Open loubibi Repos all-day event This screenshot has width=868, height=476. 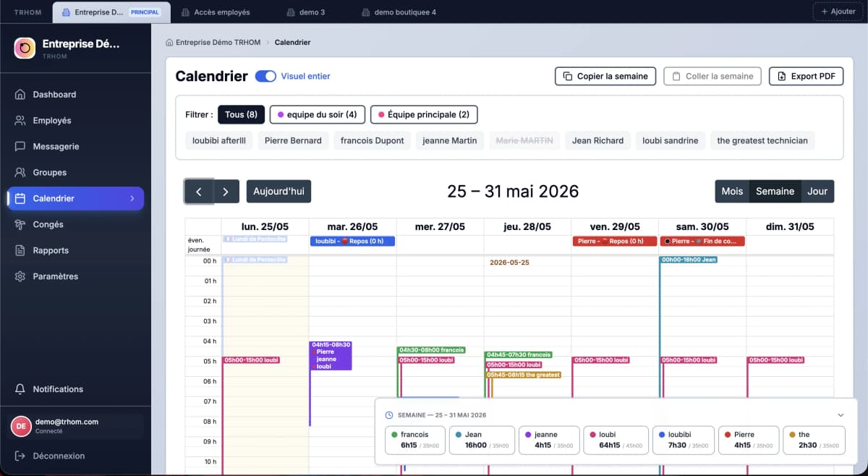coord(352,241)
